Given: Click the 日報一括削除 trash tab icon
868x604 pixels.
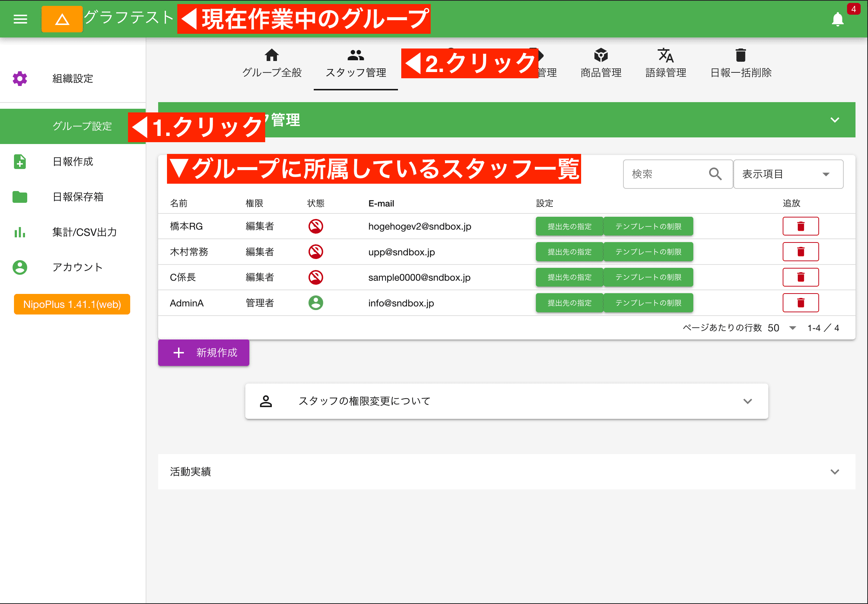Looking at the screenshot, I should 740,55.
